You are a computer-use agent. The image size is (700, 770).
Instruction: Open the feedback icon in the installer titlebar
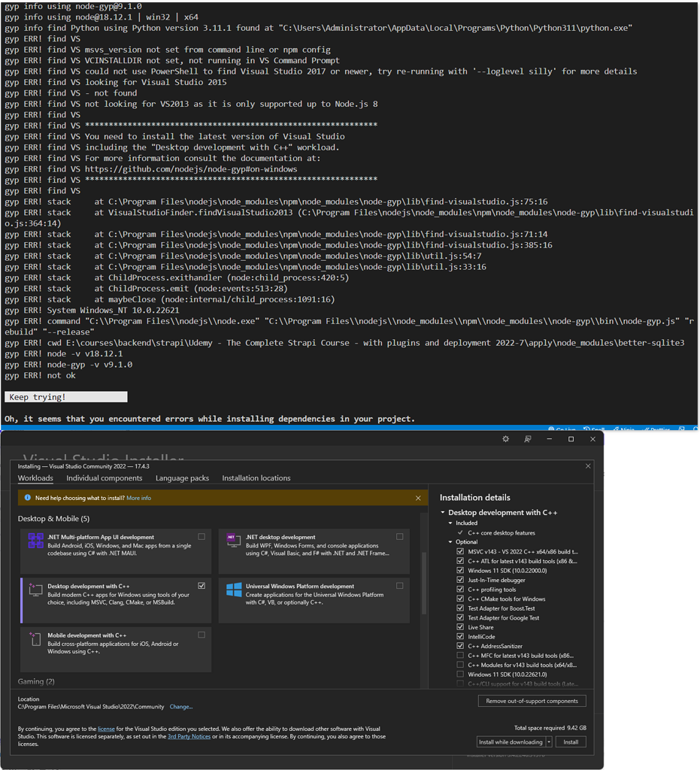click(x=528, y=438)
